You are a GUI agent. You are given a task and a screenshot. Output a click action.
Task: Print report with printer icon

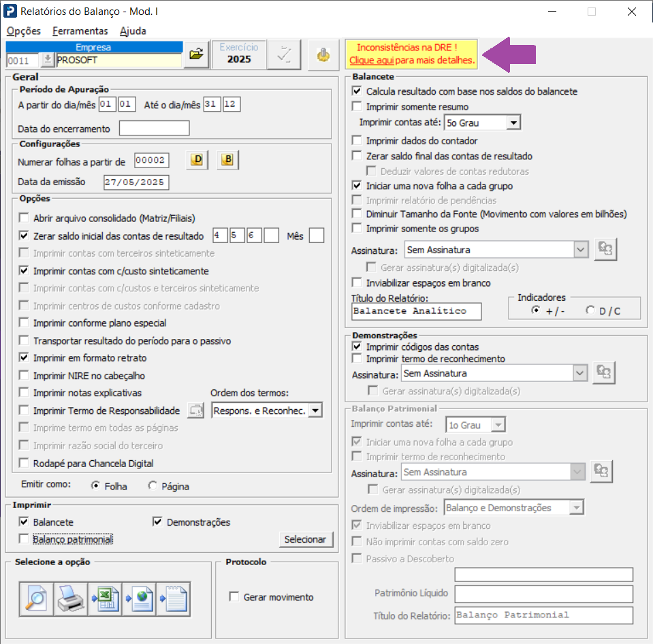pos(70,599)
